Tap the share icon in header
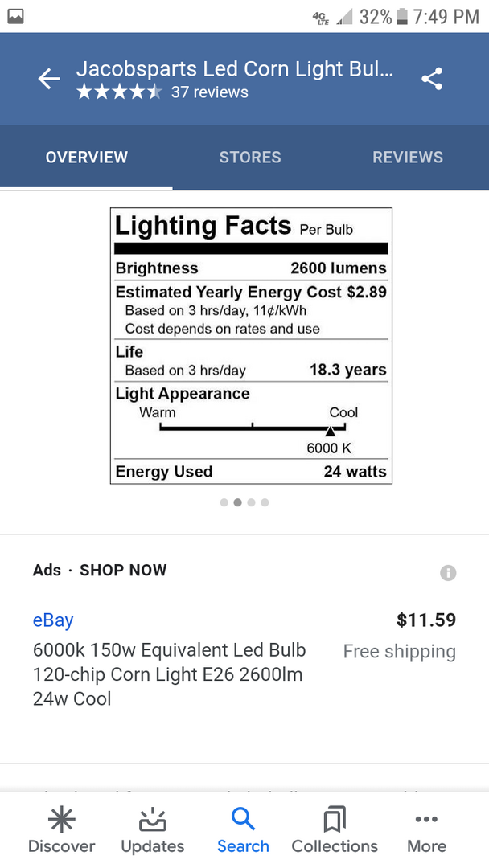 [432, 79]
